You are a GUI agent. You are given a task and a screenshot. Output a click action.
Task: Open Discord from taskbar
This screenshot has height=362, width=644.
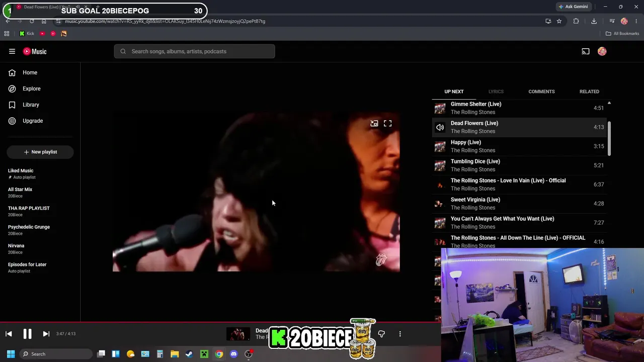click(233, 354)
